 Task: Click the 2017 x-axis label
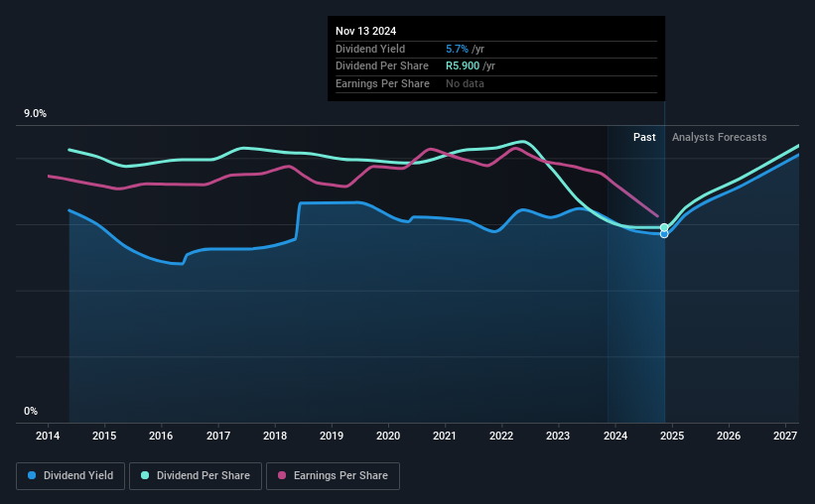pyautogui.click(x=218, y=436)
